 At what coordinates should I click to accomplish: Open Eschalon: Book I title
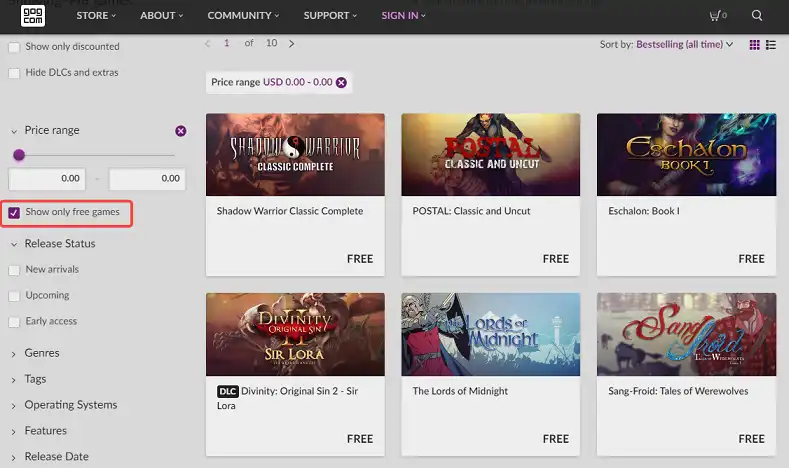(x=644, y=211)
